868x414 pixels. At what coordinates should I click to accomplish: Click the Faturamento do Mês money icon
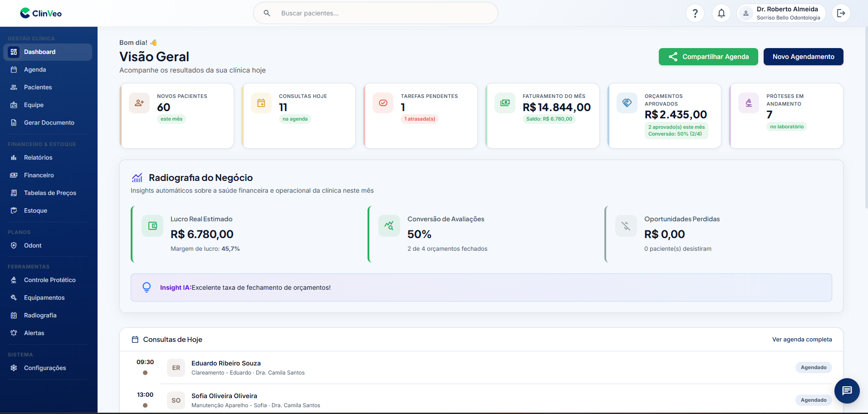pos(505,103)
